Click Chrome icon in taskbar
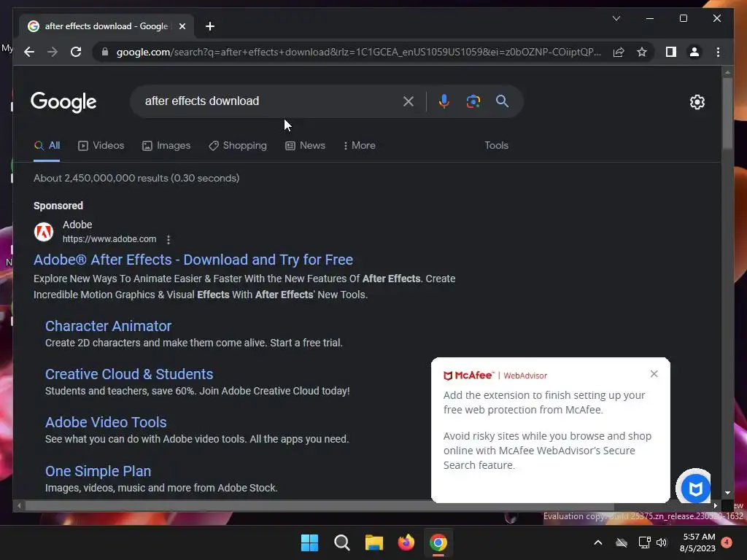The height and width of the screenshot is (560, 747). click(x=438, y=542)
